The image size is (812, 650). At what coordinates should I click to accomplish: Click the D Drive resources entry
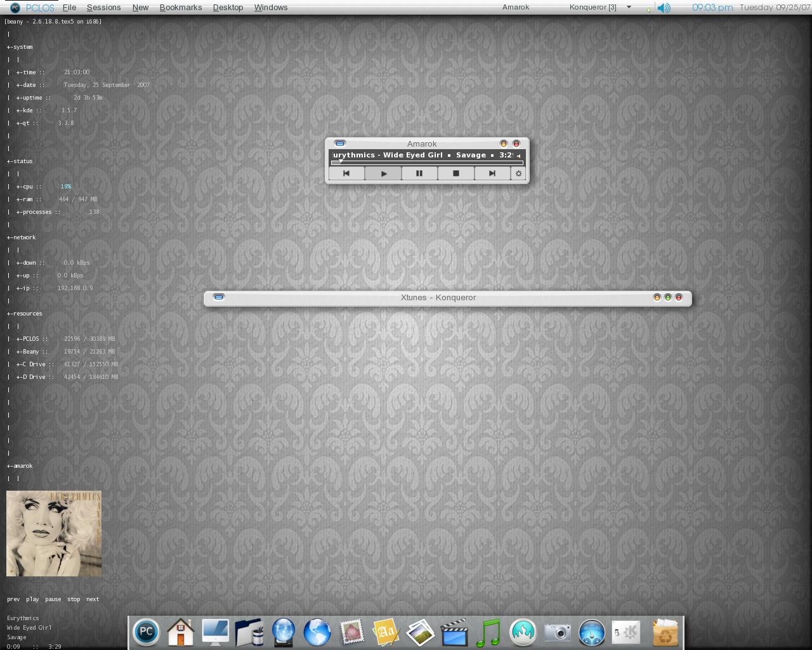click(x=67, y=377)
